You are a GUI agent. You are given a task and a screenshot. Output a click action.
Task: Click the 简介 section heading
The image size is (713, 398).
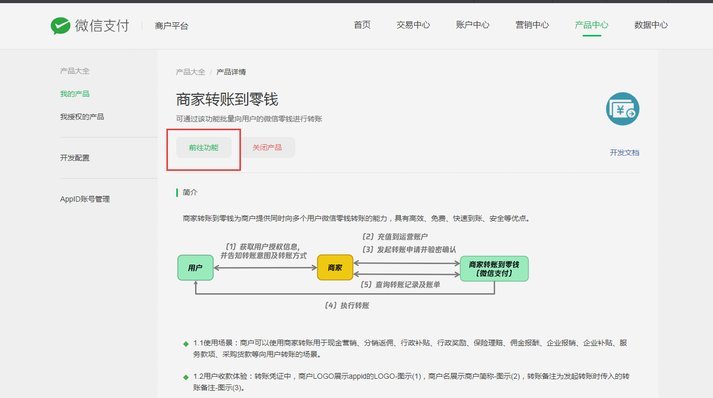[x=190, y=192]
